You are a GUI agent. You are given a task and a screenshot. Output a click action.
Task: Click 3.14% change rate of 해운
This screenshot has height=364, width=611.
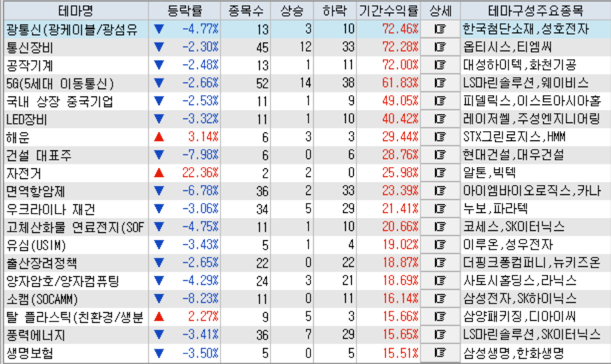(x=203, y=137)
